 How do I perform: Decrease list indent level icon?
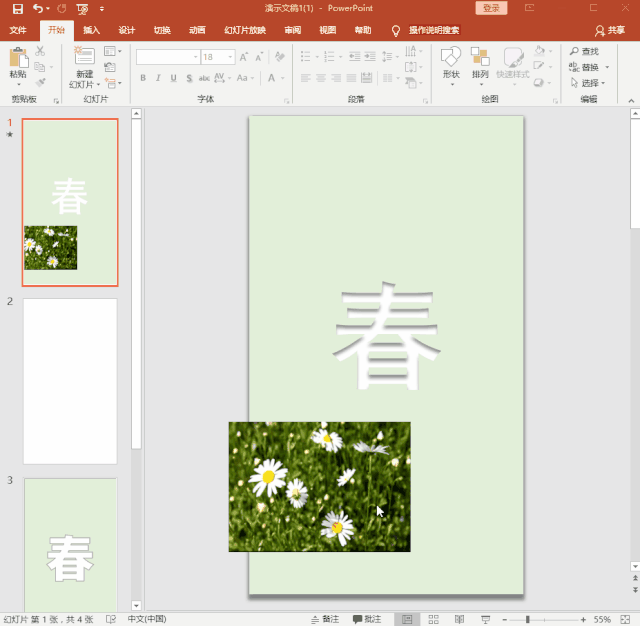pyautogui.click(x=355, y=57)
